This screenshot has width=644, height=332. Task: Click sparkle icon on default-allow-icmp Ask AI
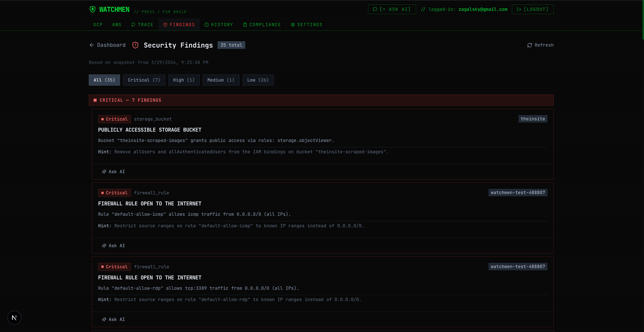pyautogui.click(x=104, y=246)
